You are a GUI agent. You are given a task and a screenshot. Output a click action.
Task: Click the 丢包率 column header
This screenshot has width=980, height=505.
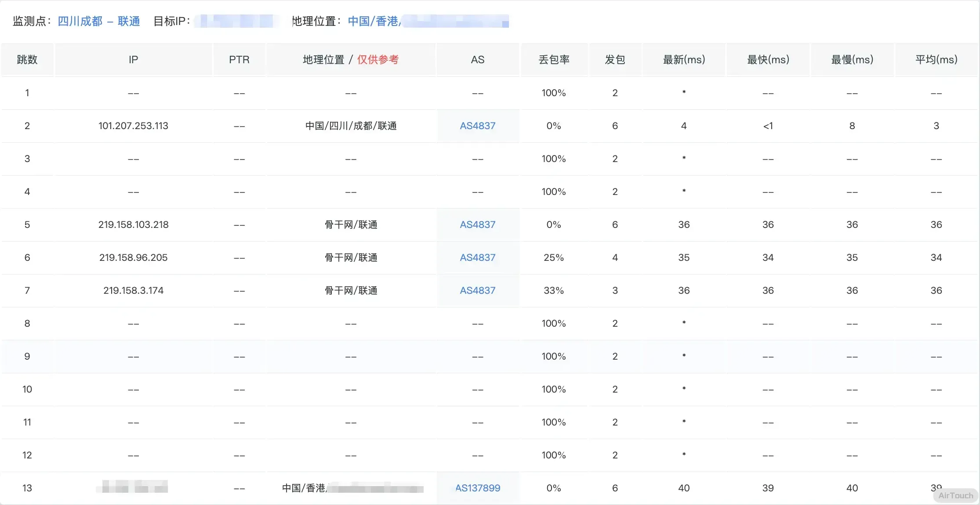554,60
